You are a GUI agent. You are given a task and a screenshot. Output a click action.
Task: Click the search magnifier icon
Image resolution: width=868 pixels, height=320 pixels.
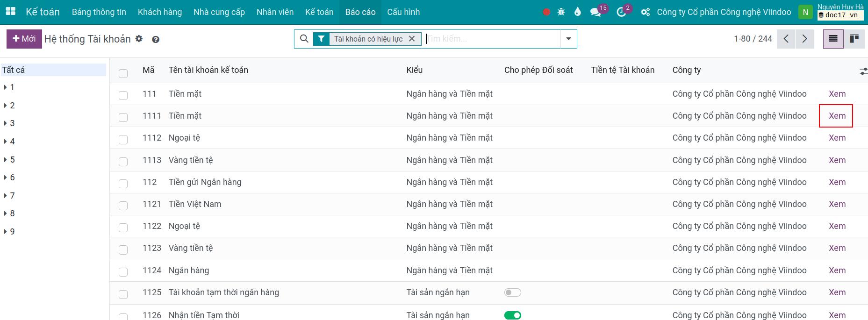pyautogui.click(x=304, y=39)
